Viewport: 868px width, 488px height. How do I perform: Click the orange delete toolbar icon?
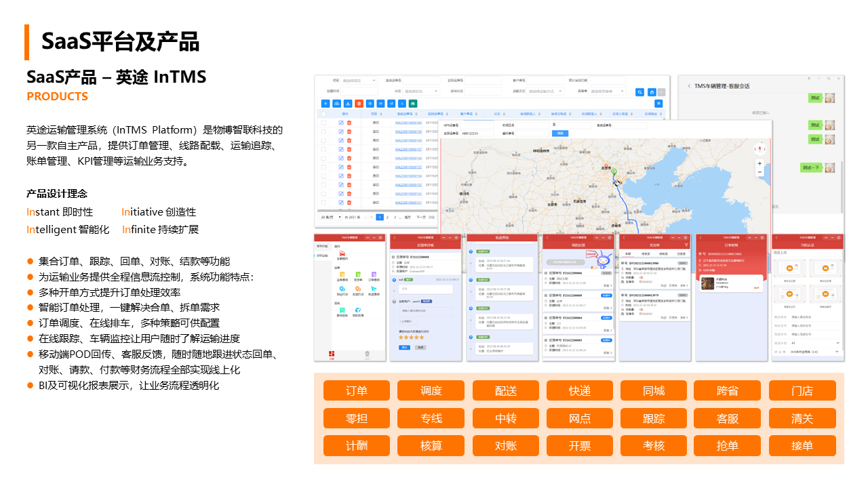click(359, 104)
